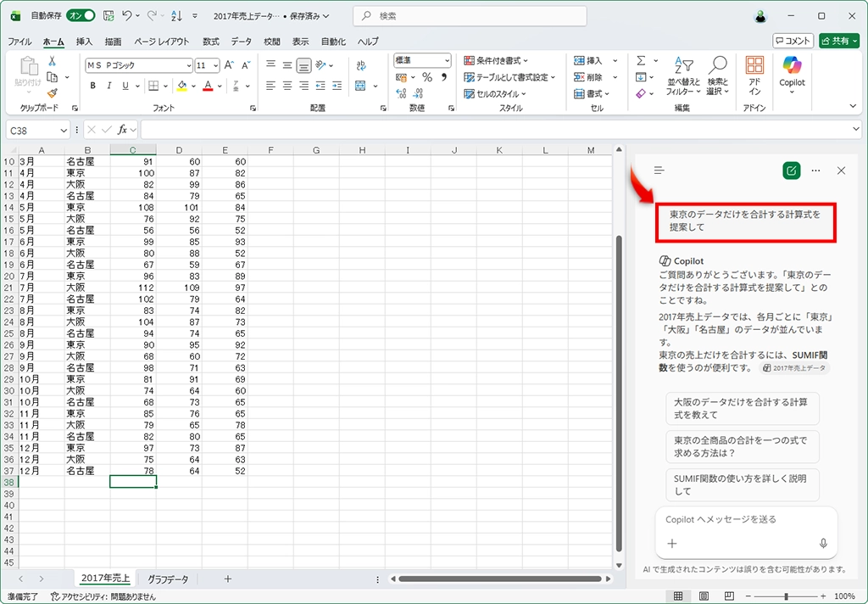The image size is (868, 604).
Task: Open the Sort and Filter tool
Action: (x=682, y=76)
